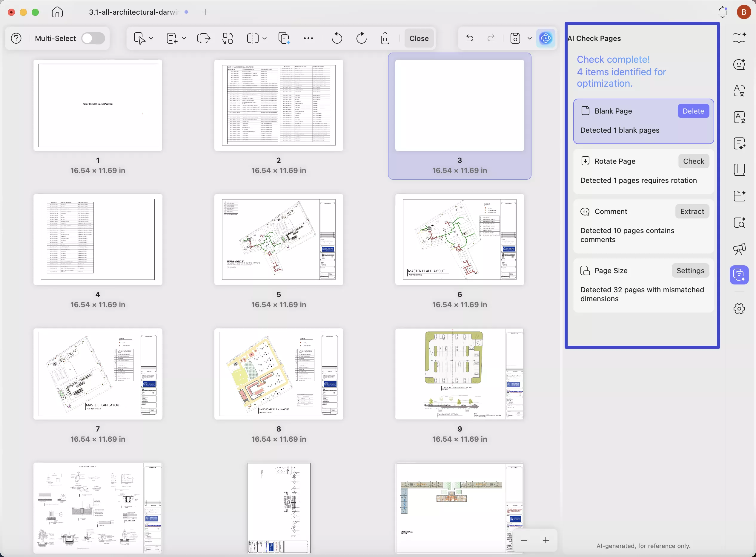Click the trash delete page icon
The image size is (756, 557).
(385, 39)
